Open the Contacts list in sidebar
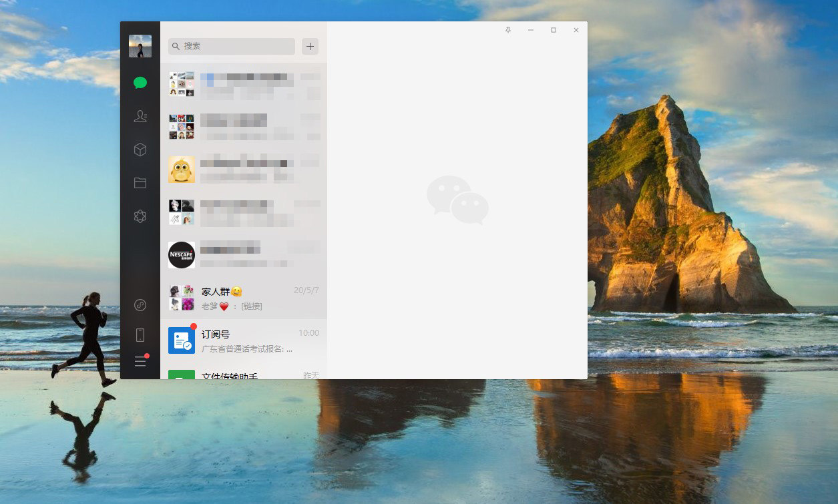The height and width of the screenshot is (504, 838). click(140, 116)
